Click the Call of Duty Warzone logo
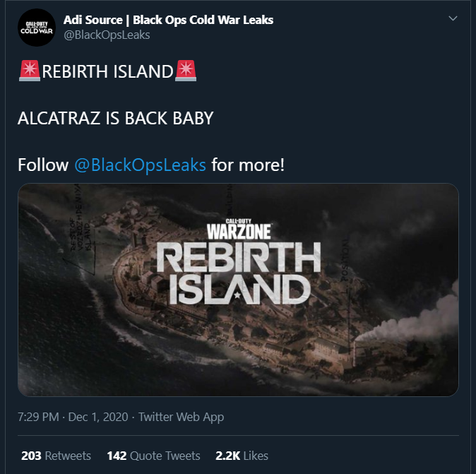The width and height of the screenshot is (476, 474). tap(239, 229)
